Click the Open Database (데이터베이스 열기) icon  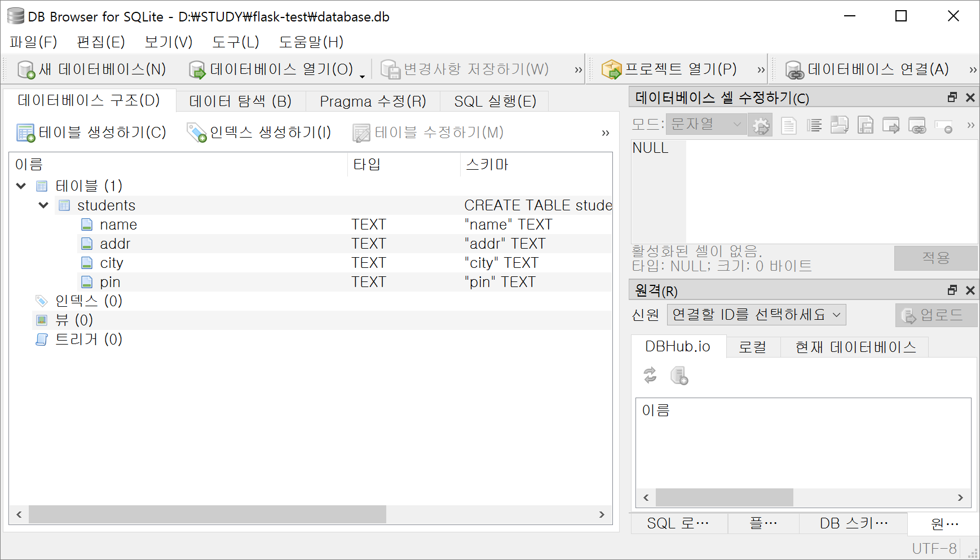[x=197, y=69]
